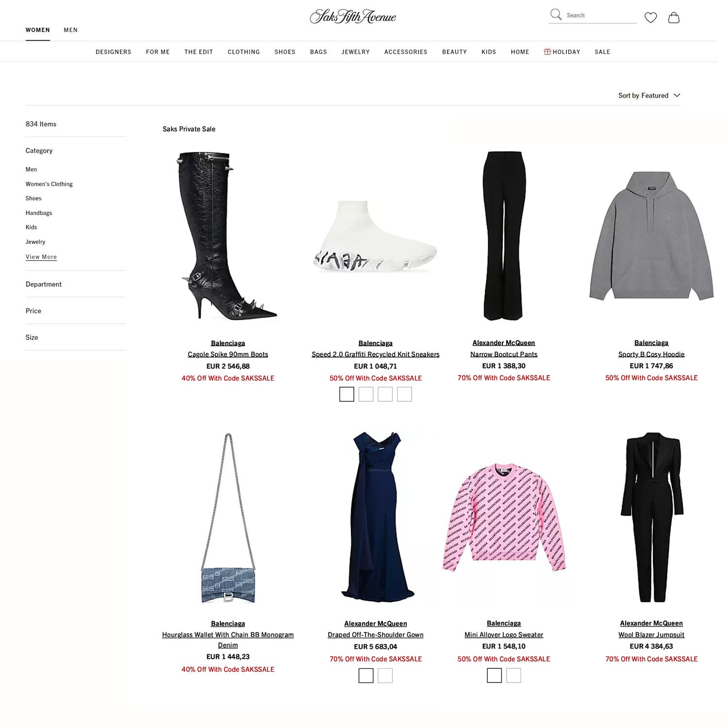Switch to the Men tab
Viewport: 728px width, 728px height.
(x=70, y=30)
